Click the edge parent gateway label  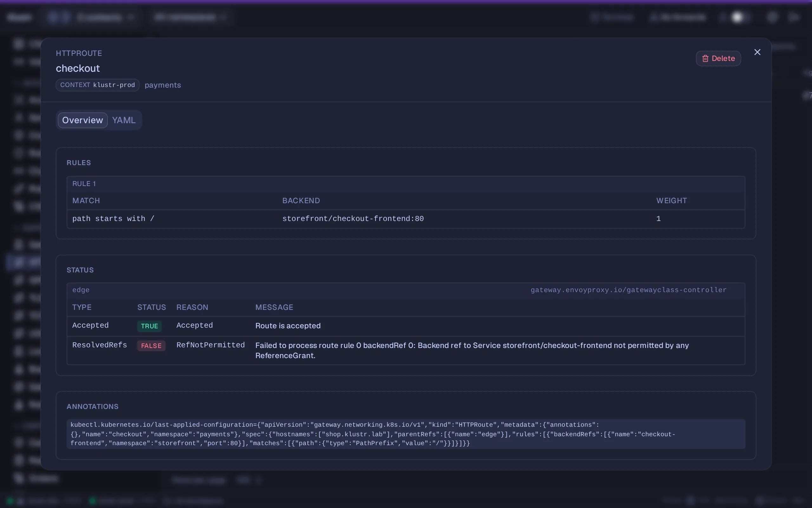pyautogui.click(x=81, y=290)
